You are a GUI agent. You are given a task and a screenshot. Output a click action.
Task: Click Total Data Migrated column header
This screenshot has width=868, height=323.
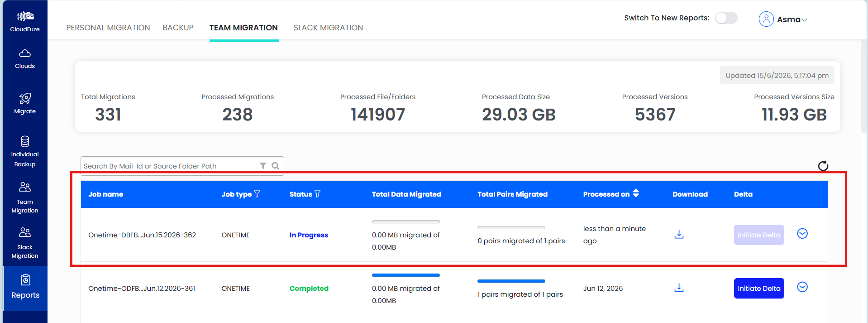406,194
